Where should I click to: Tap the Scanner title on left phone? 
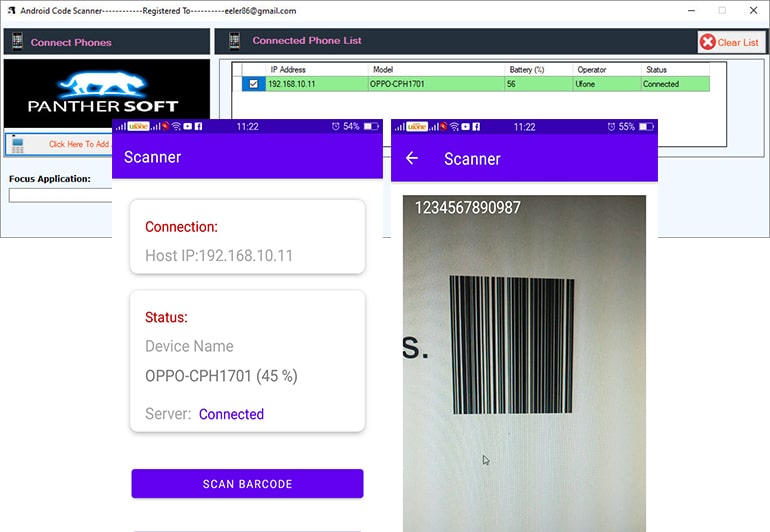(x=152, y=157)
